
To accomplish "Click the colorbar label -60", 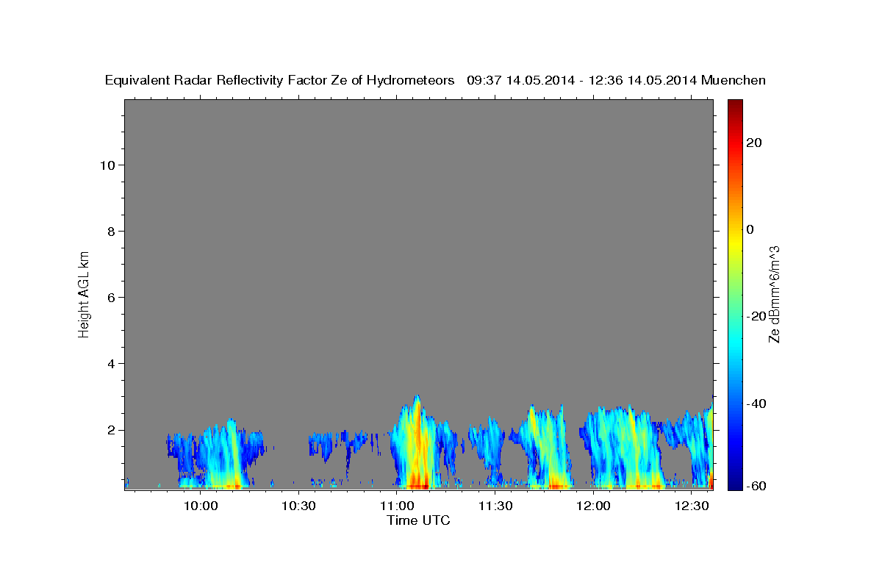I will click(x=756, y=486).
